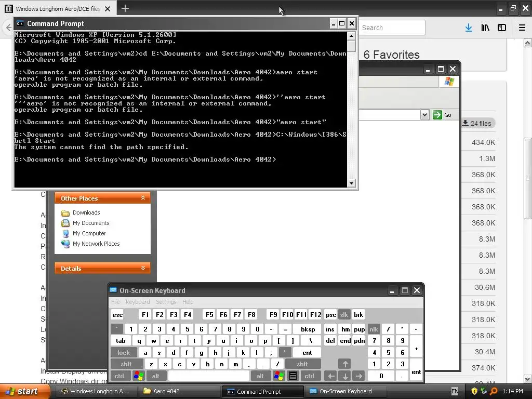Viewport: 532px width, 399px height.
Task: Open On-Screen Keyboard Help menu
Action: [188, 302]
